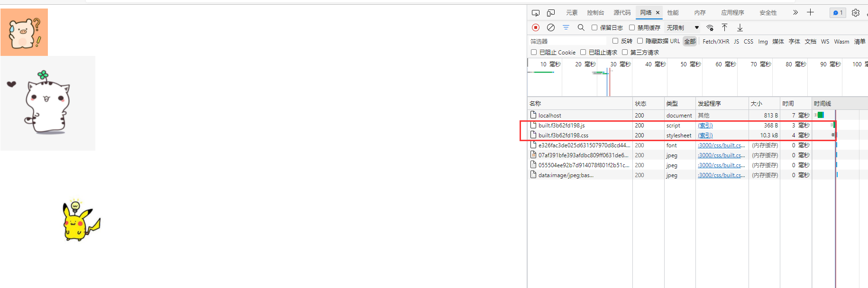Sort by 类型 column header
Screen dimensions: 868x288
click(x=680, y=103)
